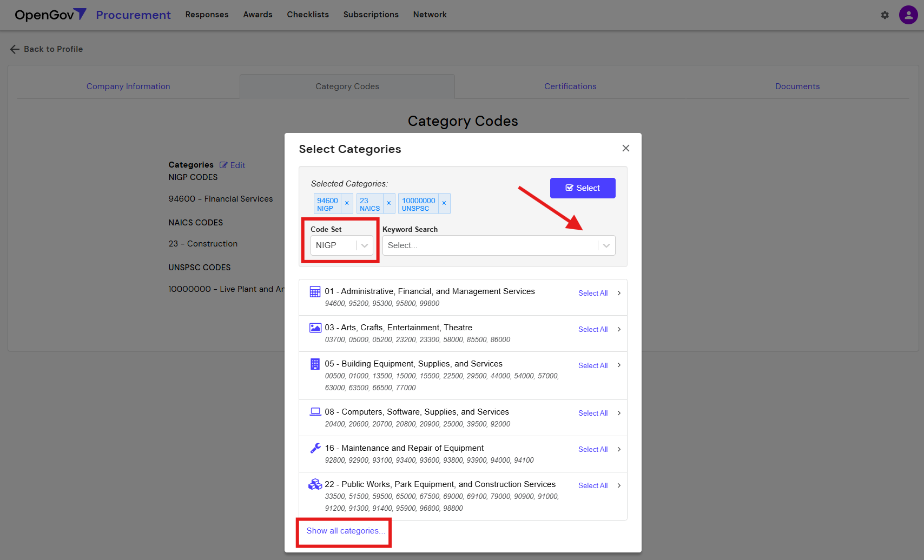Select All for 16 Maintenance and Repair
This screenshot has height=560, width=924.
point(593,449)
